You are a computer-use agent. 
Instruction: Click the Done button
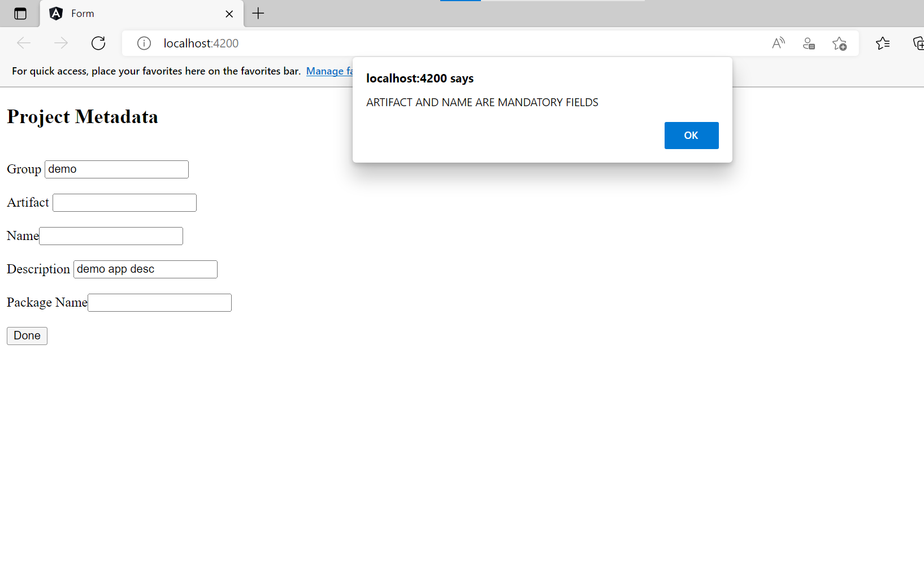pyautogui.click(x=27, y=336)
